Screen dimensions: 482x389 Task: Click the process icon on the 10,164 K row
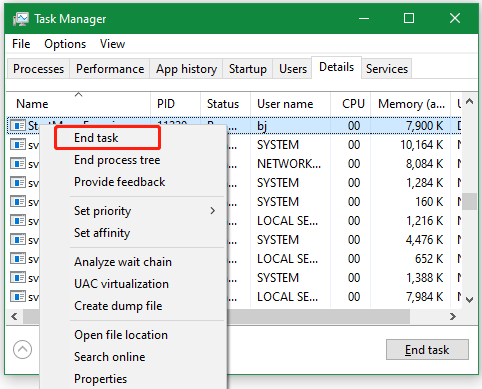pos(18,145)
